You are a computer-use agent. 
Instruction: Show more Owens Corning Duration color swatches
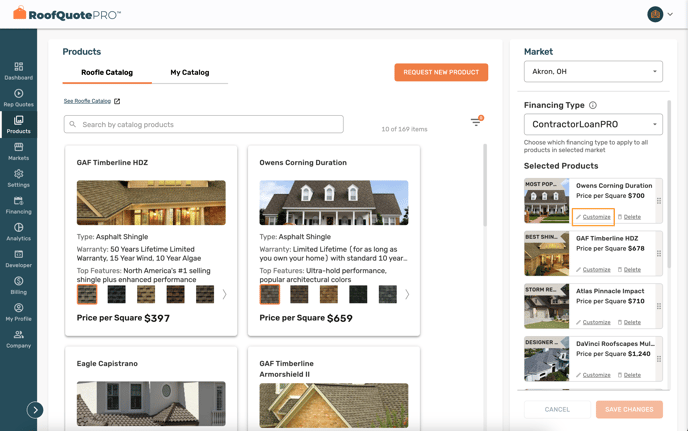(407, 294)
